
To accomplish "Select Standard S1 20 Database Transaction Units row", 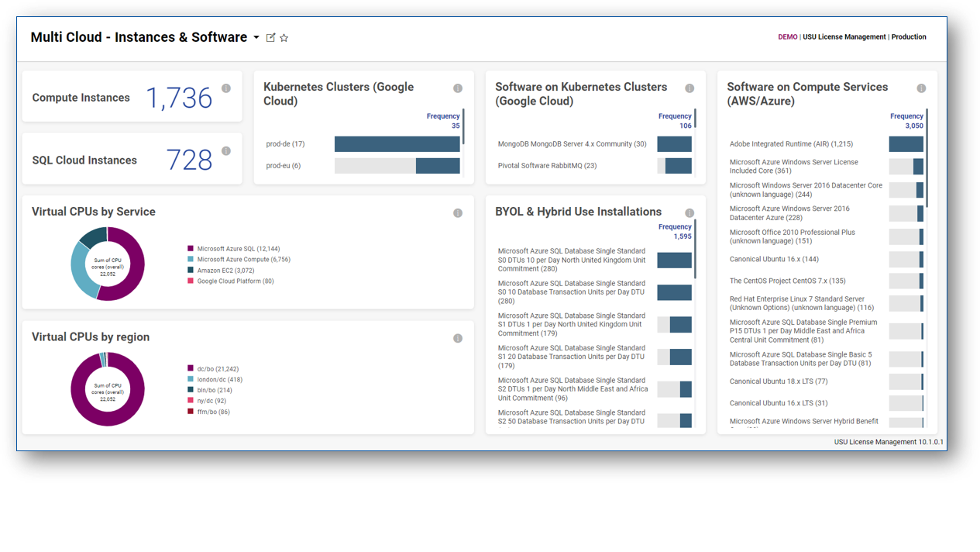I will click(594, 357).
